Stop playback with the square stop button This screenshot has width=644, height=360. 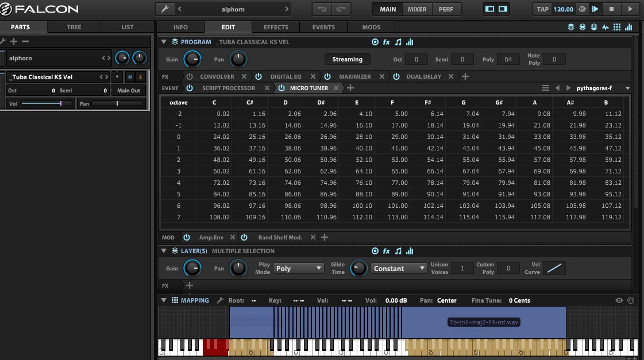(x=611, y=9)
